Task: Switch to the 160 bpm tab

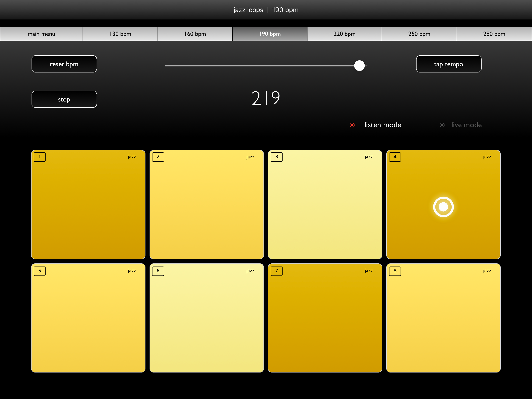Action: (x=195, y=34)
